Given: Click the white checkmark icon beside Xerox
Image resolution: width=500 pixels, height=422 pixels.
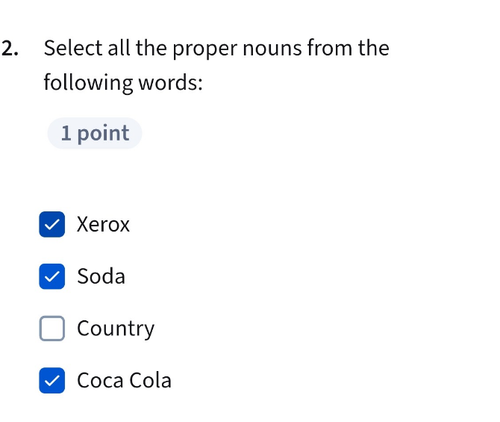Looking at the screenshot, I should tap(52, 225).
